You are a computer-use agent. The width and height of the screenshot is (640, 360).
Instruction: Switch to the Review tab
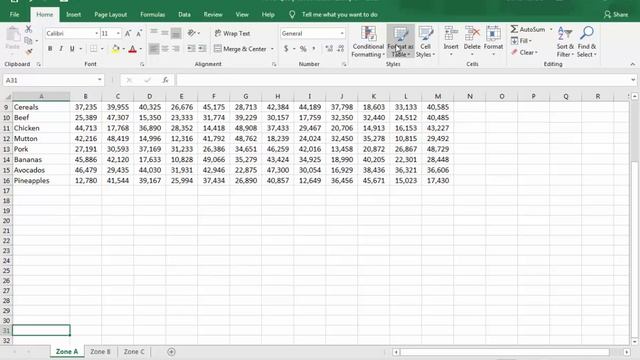213,15
